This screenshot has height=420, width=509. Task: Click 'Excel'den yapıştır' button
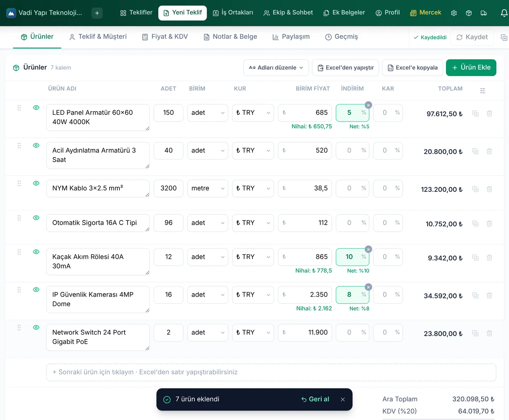[346, 67]
